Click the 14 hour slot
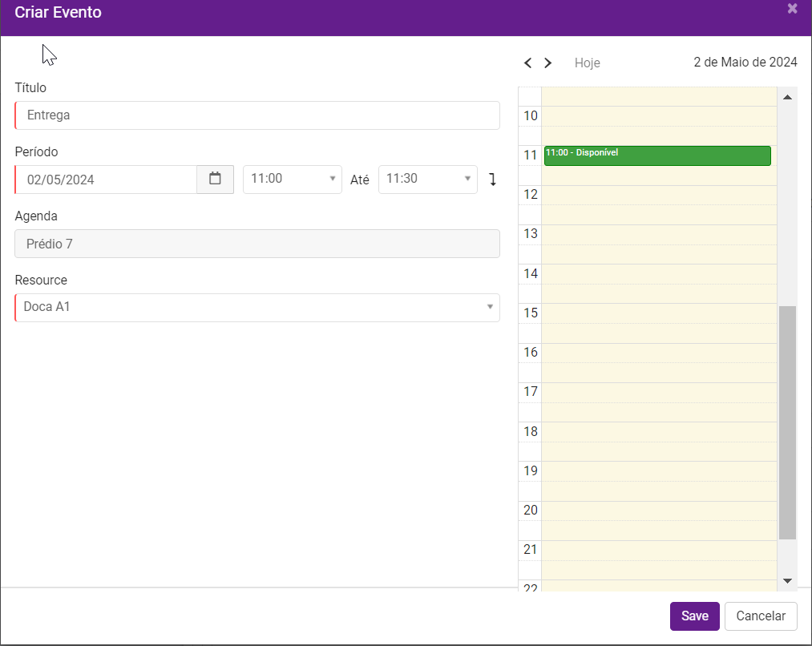Image resolution: width=812 pixels, height=646 pixels. (x=659, y=274)
